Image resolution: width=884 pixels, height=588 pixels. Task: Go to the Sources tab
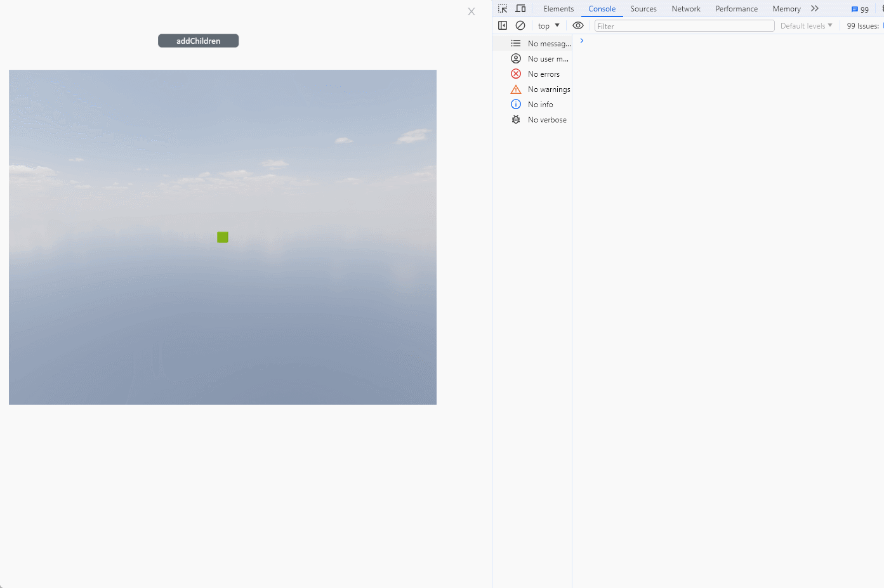pyautogui.click(x=643, y=9)
